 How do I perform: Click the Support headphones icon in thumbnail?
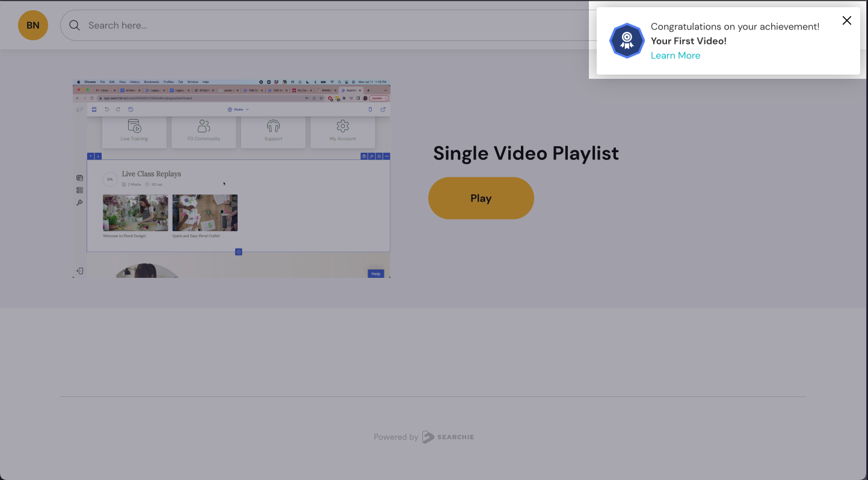pyautogui.click(x=273, y=126)
